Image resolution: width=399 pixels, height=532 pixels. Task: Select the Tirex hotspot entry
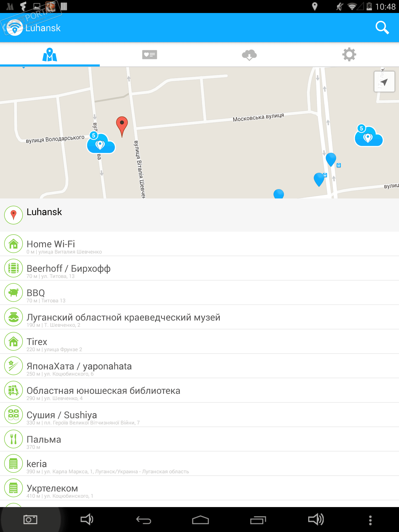click(x=199, y=342)
